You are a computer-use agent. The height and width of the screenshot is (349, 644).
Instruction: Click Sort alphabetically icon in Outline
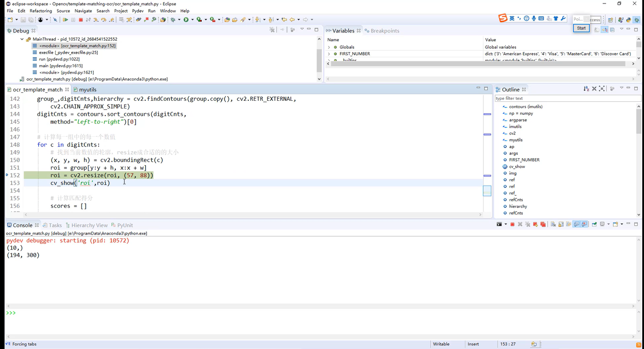(586, 89)
